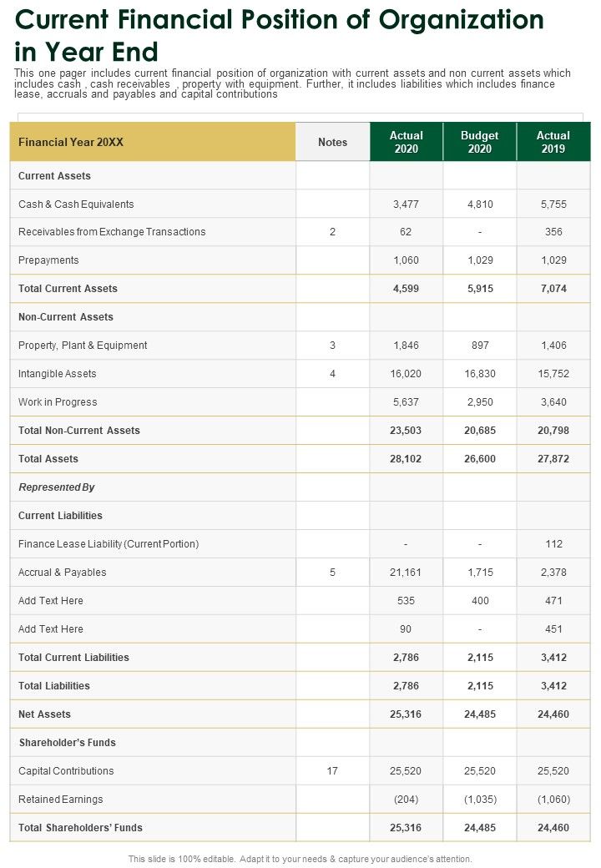The width and height of the screenshot is (601, 868).
Task: Select the 2,378 accrual value for 2019
Action: click(x=553, y=573)
